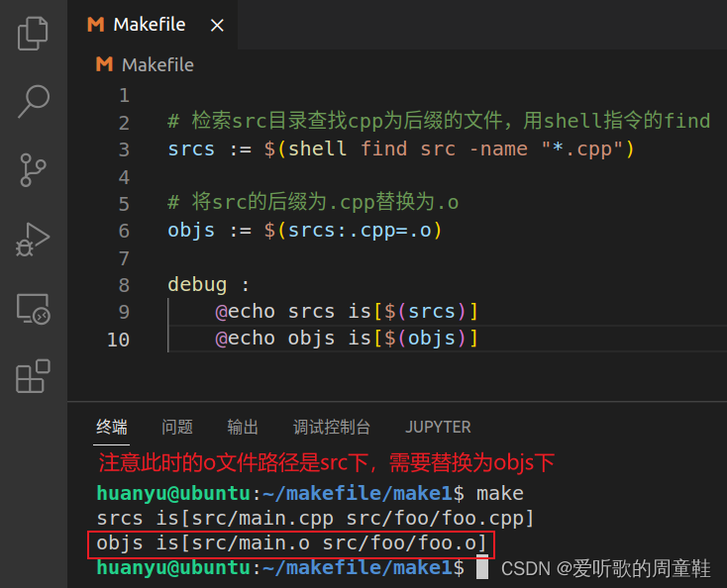Select the Makefile editor tab

(153, 25)
